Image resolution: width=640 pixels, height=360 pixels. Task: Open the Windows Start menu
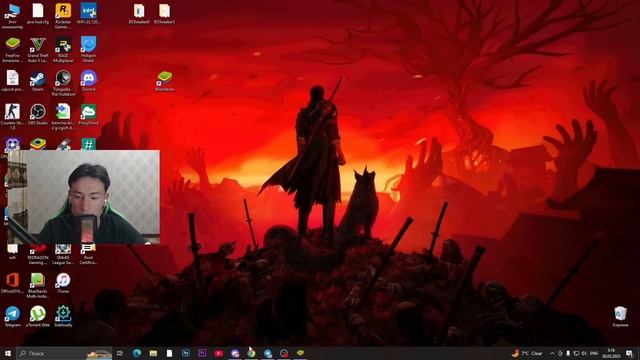[8, 353]
